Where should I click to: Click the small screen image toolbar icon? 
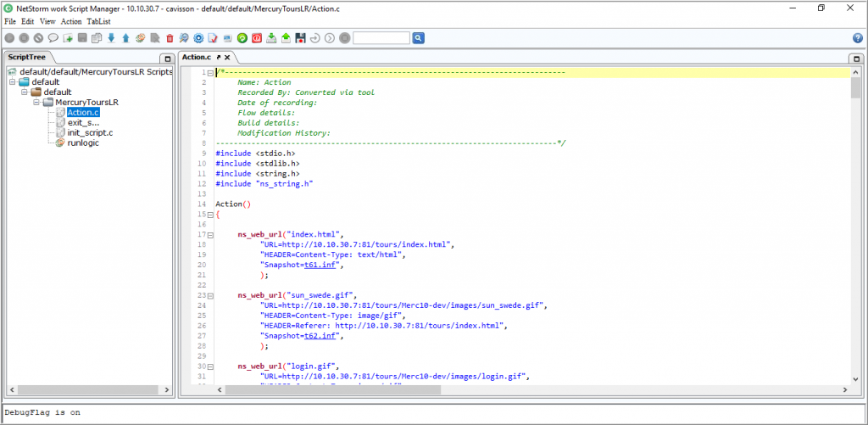227,38
